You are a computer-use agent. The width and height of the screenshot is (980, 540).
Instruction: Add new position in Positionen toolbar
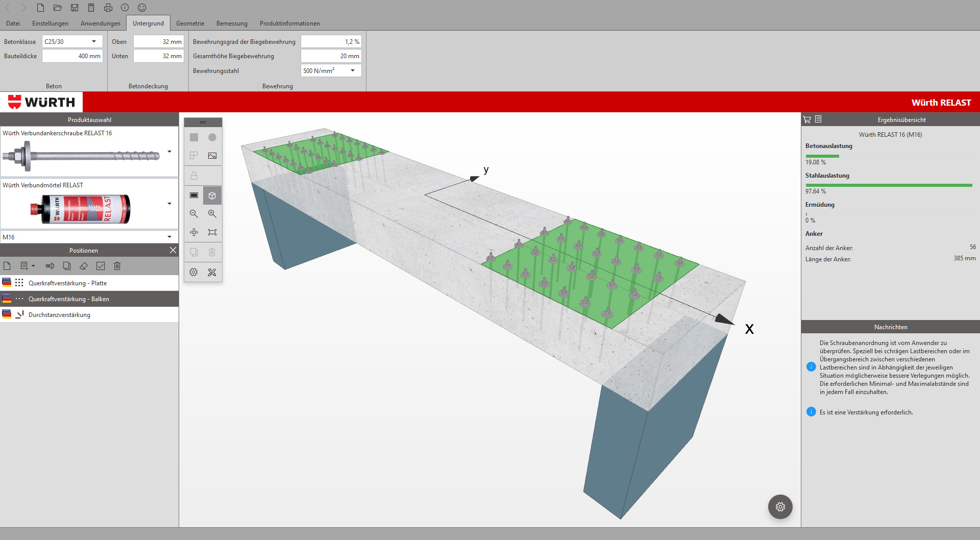click(x=7, y=266)
